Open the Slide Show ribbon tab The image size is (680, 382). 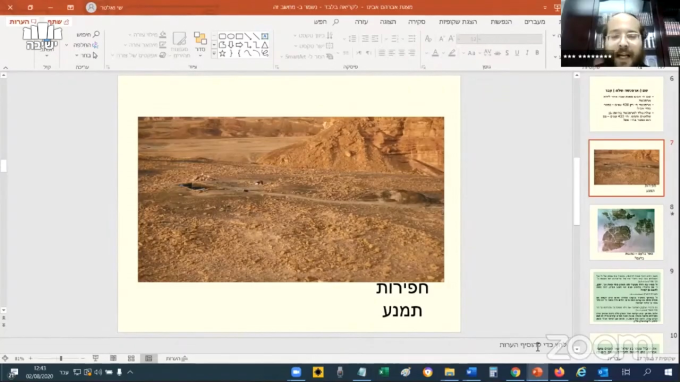click(x=458, y=22)
